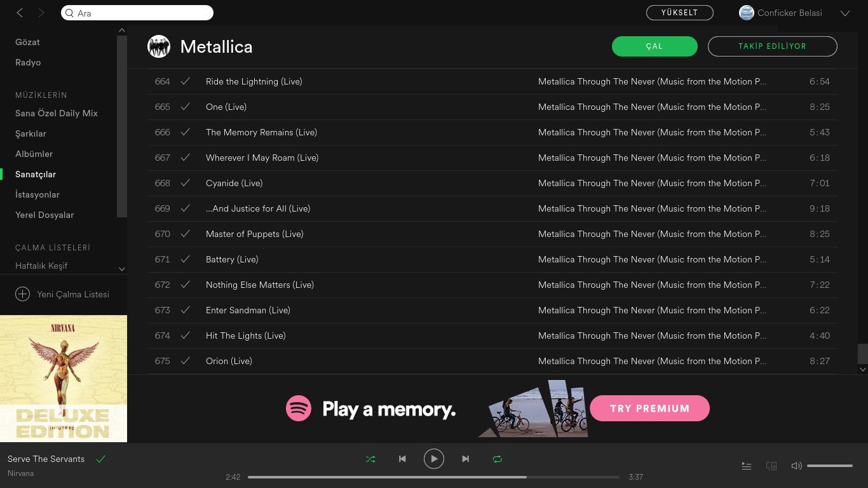868x488 pixels.
Task: Open Albümler in the sidebar
Action: click(x=34, y=154)
